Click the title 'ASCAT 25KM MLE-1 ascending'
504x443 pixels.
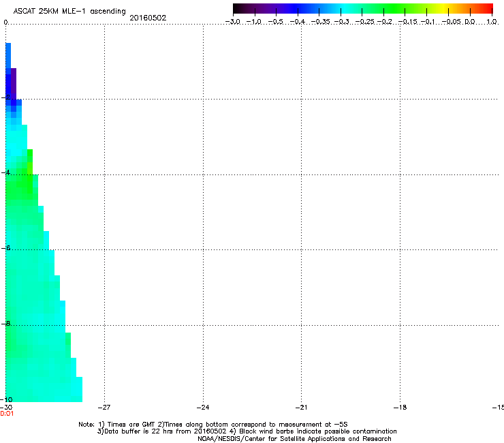tap(69, 12)
